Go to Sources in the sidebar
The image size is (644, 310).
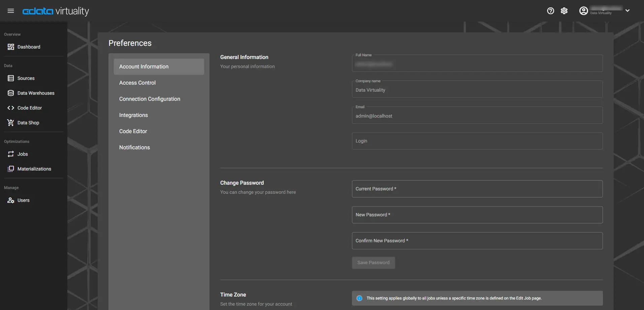tap(26, 78)
